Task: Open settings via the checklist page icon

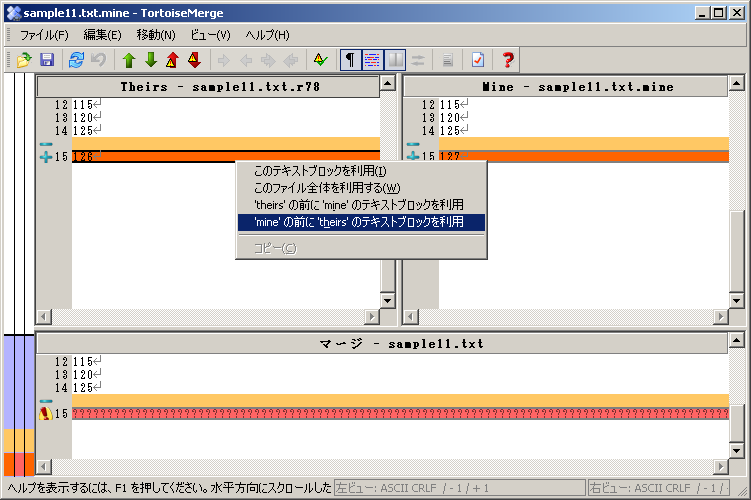Action: [478, 60]
